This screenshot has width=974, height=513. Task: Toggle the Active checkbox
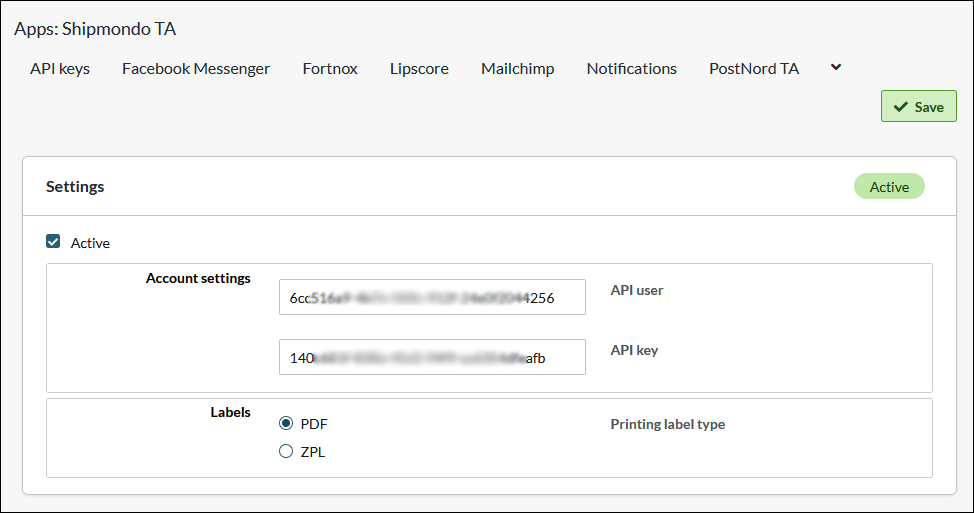[x=53, y=242]
